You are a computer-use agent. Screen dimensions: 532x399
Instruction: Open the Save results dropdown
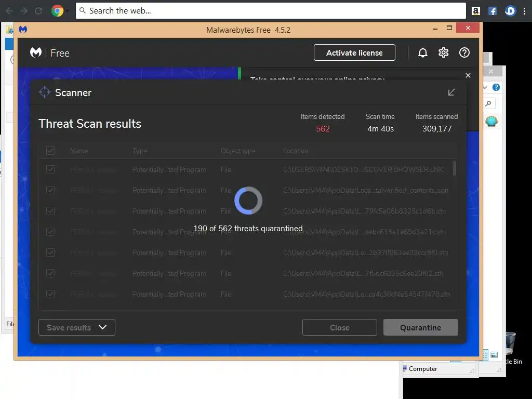pyautogui.click(x=77, y=327)
